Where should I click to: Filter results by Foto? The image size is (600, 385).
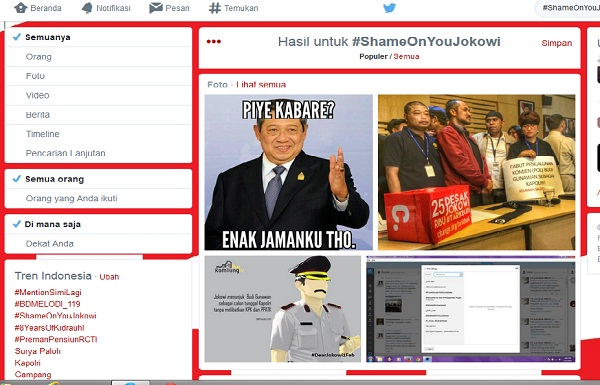coord(98,76)
